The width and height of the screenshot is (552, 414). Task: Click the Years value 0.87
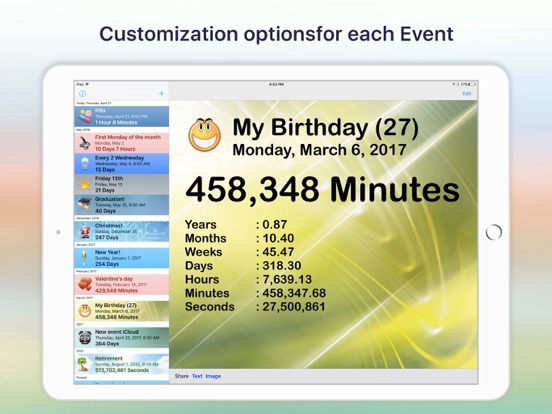coord(275,225)
